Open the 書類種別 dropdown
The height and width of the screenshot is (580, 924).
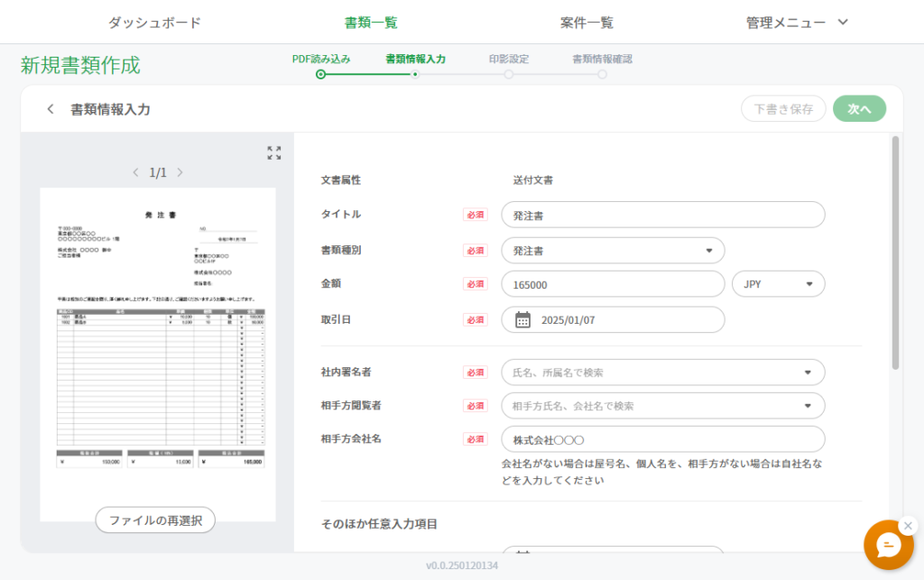click(x=613, y=251)
